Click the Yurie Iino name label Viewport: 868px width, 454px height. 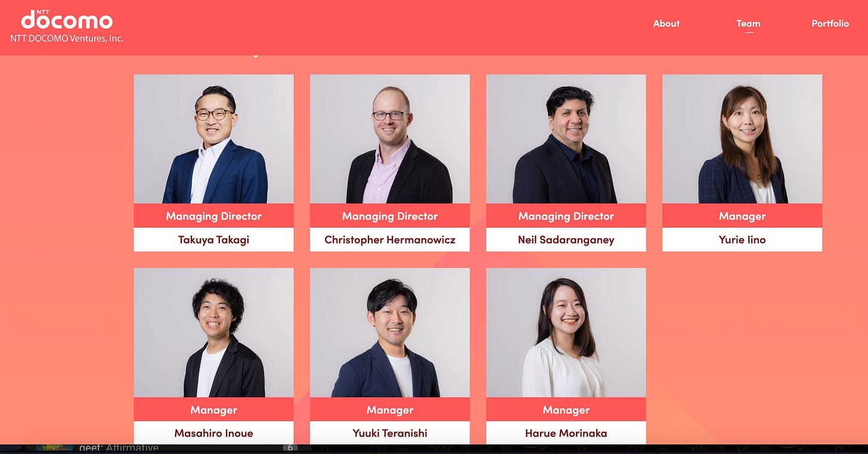742,240
